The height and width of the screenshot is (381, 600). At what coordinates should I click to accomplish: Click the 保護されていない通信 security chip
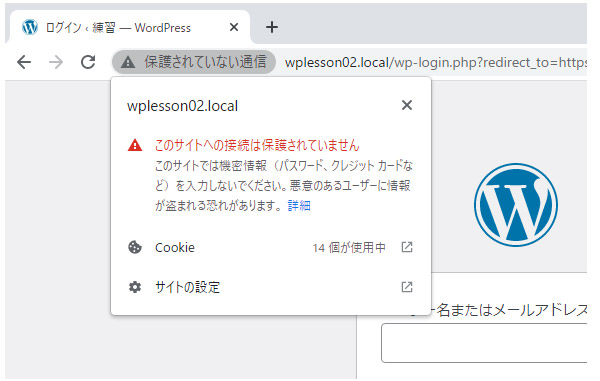click(x=194, y=62)
